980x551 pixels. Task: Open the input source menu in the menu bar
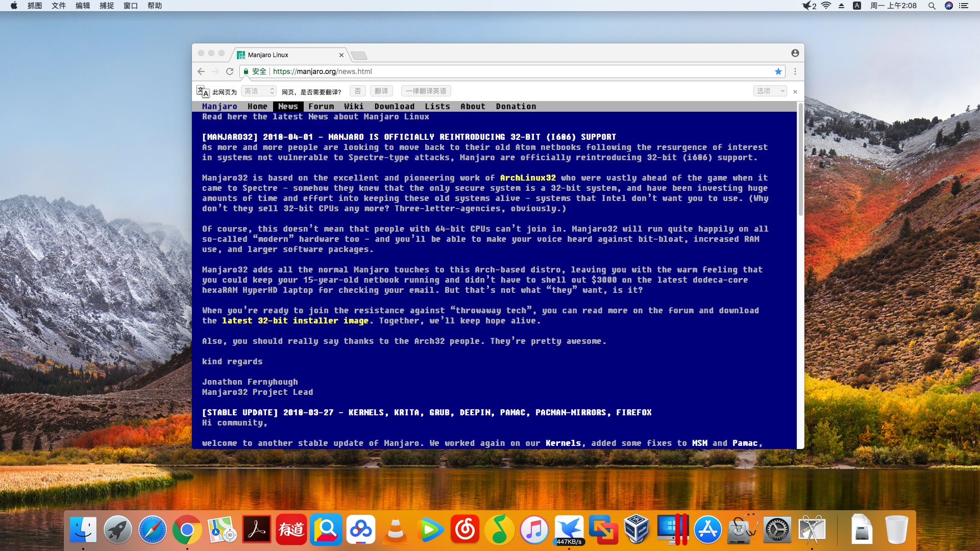857,6
